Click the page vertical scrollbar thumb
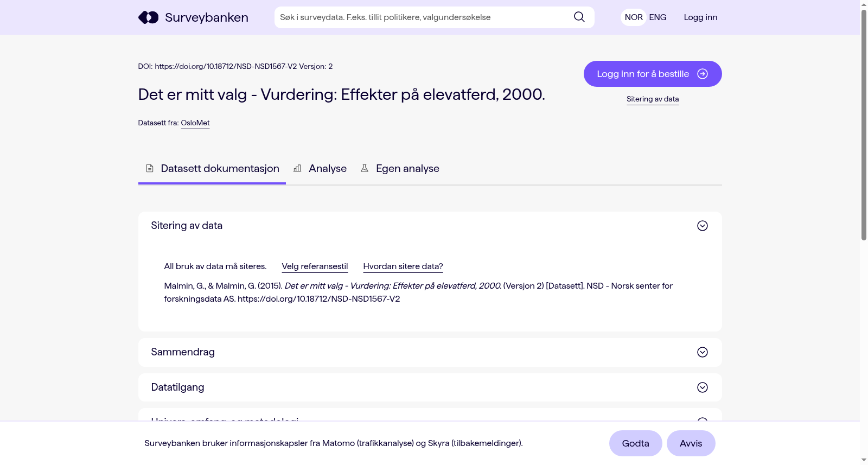Image resolution: width=868 pixels, height=465 pixels. 864,124
